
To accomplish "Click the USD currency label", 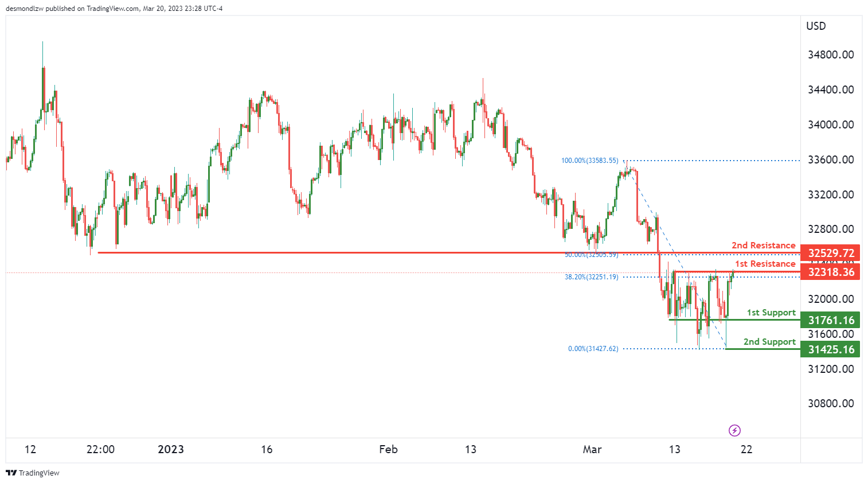I will [816, 26].
